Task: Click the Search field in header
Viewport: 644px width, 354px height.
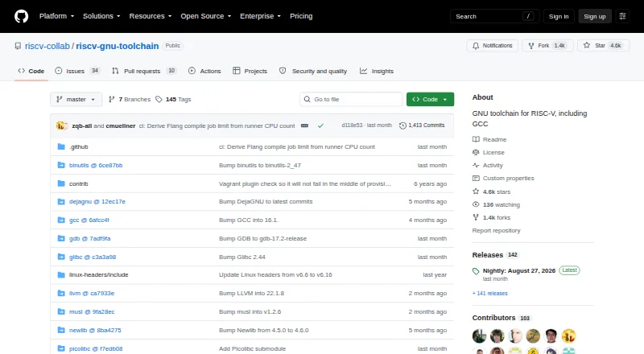Action: click(494, 16)
